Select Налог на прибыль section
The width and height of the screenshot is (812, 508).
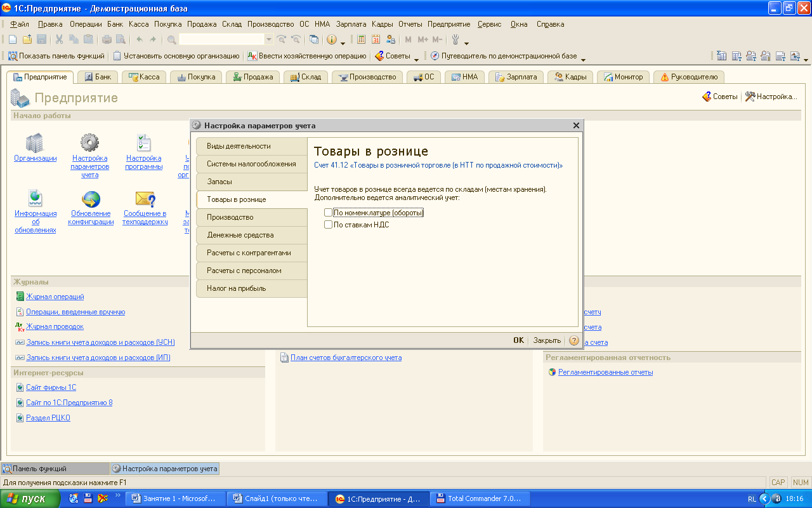coord(252,288)
